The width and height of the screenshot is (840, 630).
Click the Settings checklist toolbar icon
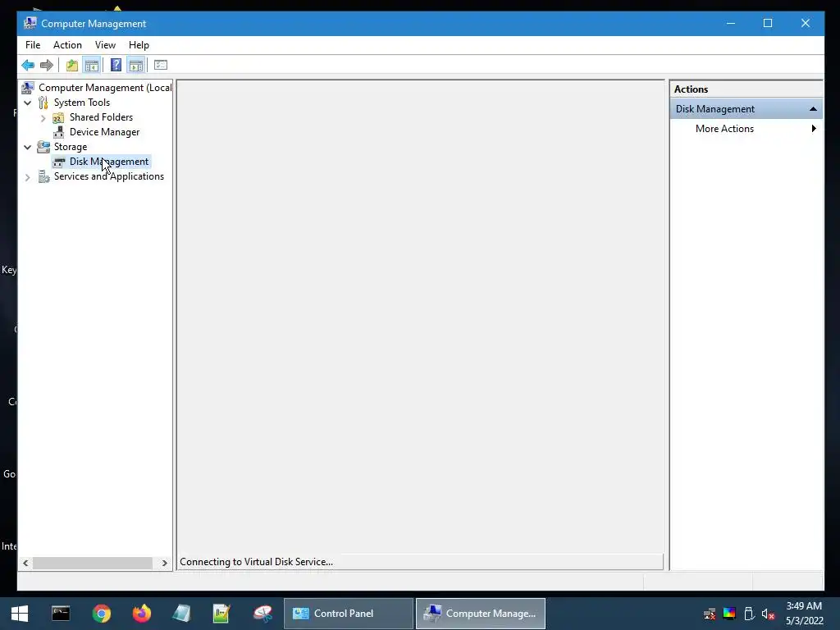tap(161, 66)
